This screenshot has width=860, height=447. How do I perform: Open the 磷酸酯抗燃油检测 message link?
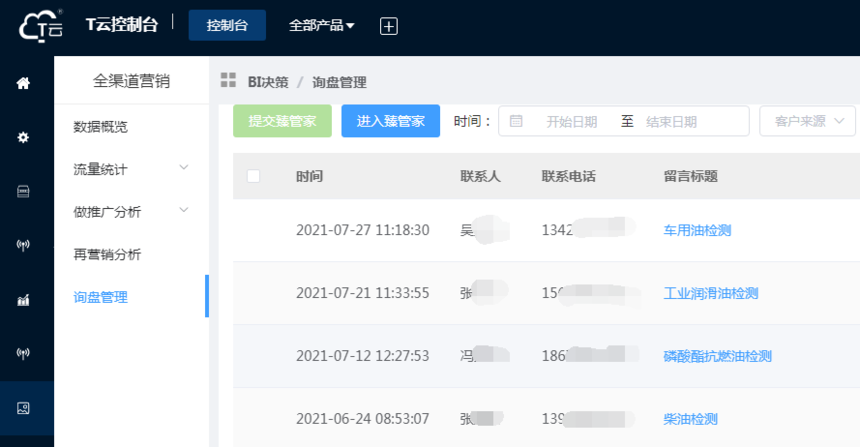717,357
